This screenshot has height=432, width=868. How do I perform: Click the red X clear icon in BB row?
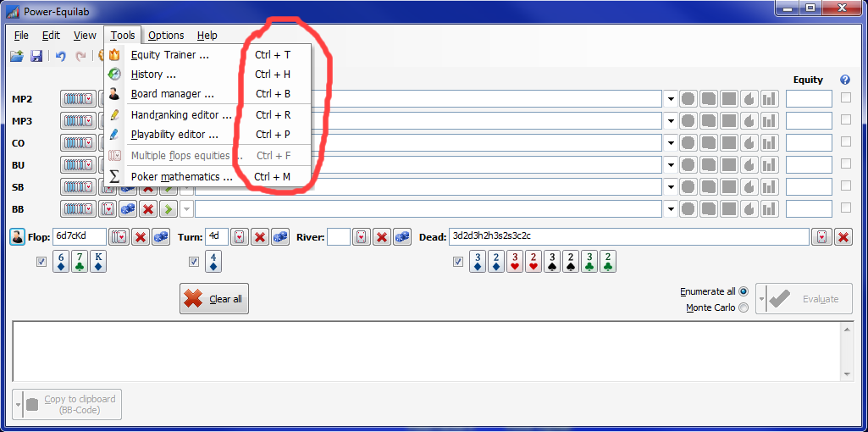tap(148, 208)
